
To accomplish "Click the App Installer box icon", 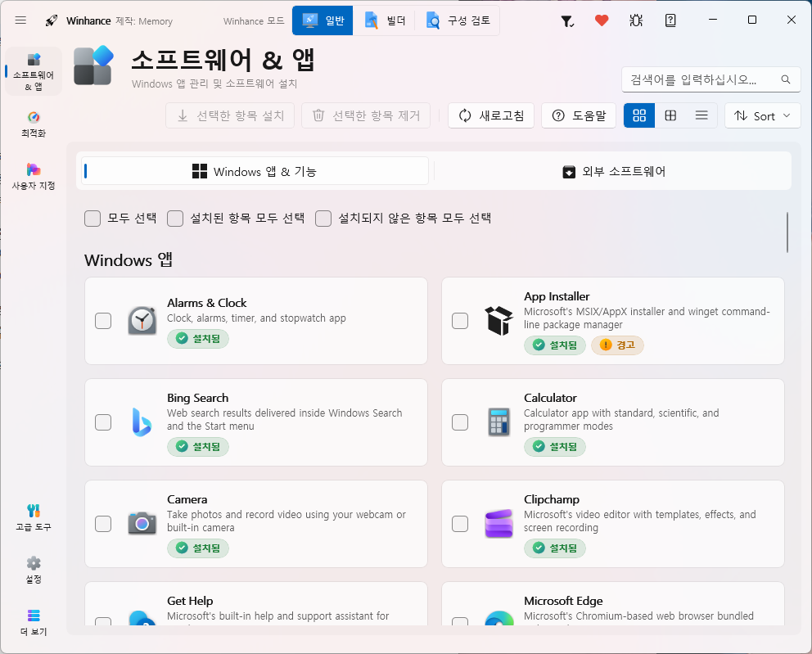I will pyautogui.click(x=498, y=321).
